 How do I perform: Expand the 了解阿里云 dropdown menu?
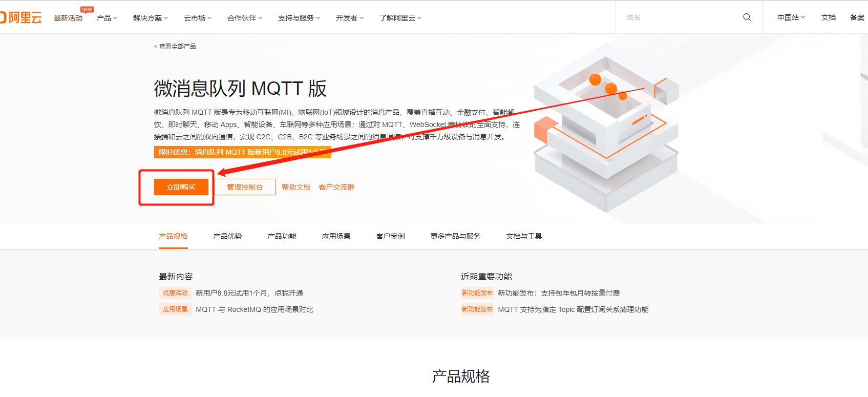[400, 18]
